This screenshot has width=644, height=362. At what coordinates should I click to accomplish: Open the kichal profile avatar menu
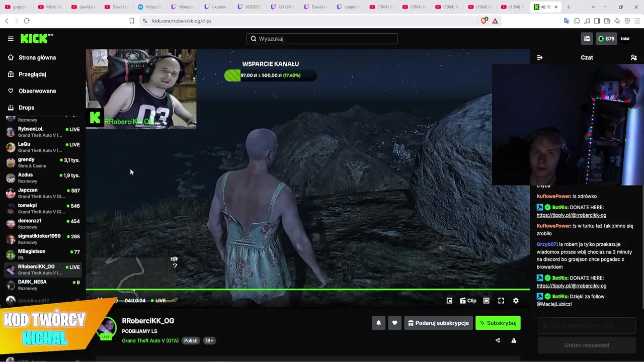625,39
